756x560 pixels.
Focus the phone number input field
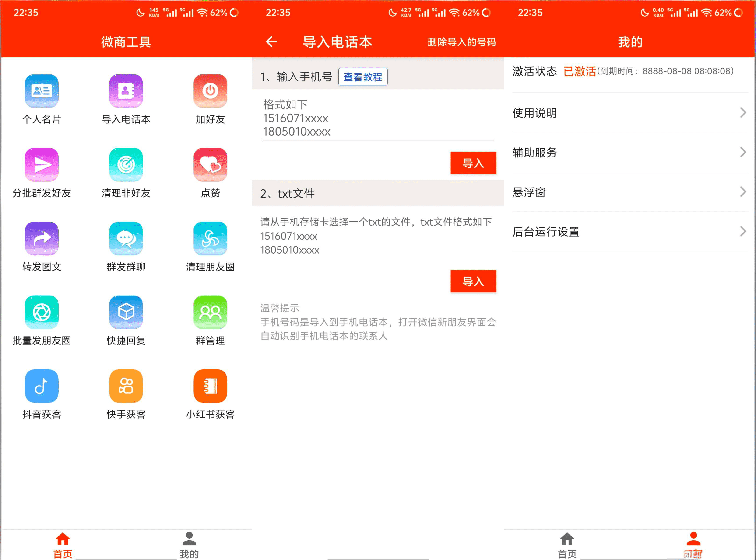coord(377,118)
